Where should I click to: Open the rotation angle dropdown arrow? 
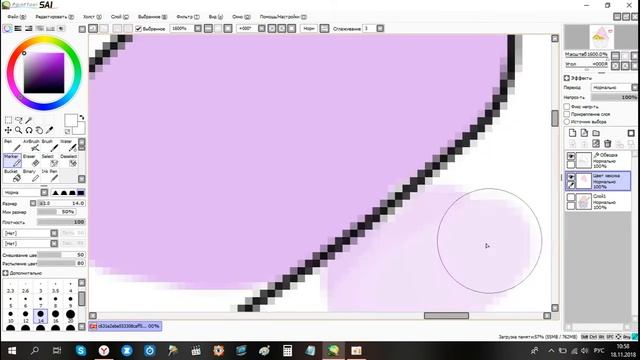click(x=262, y=29)
